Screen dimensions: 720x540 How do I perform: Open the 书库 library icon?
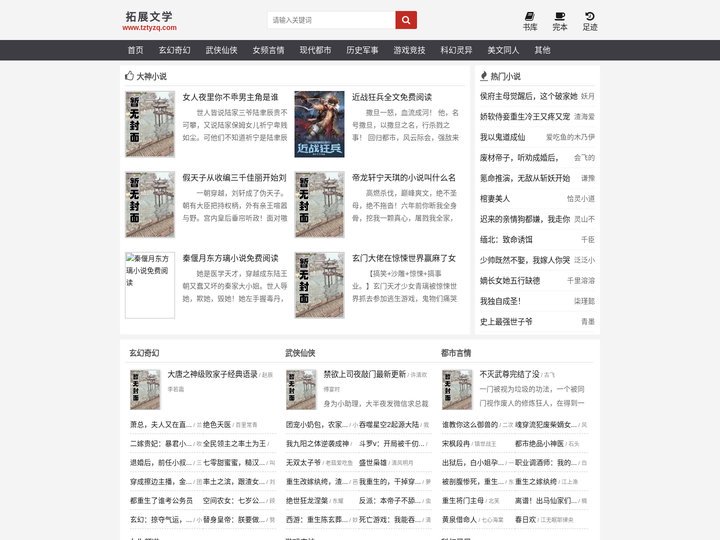tap(529, 22)
